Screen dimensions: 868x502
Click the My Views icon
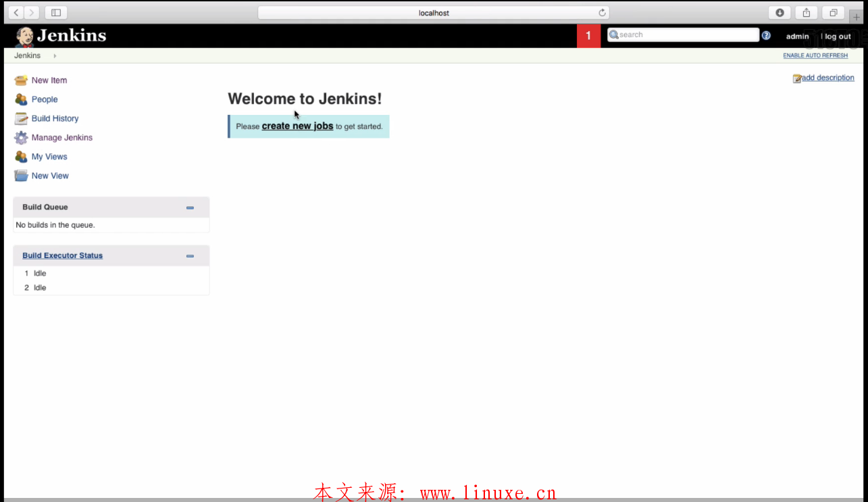point(21,156)
